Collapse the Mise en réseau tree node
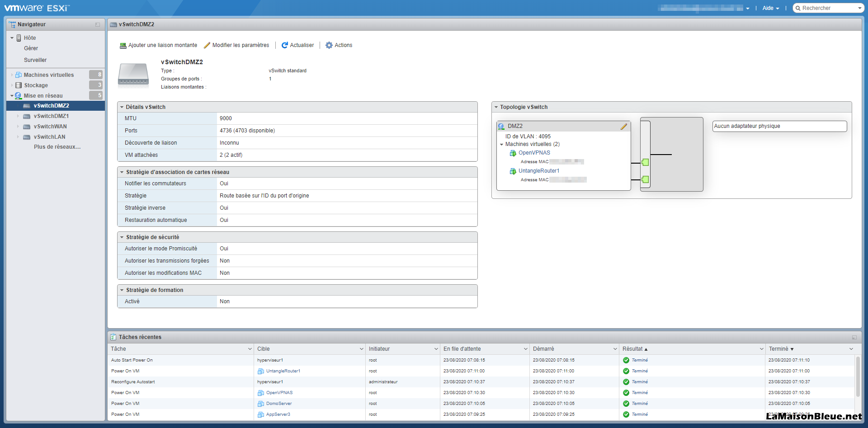868x428 pixels. (12, 96)
